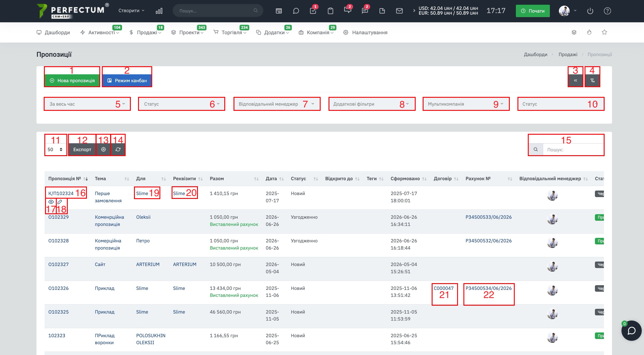644x355 pixels.
Task: Open Відповідальний менеджер filter dropdown
Action: 277,104
